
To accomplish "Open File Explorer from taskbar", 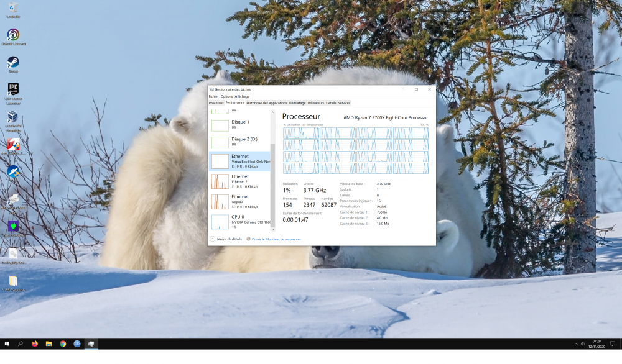I will click(49, 344).
